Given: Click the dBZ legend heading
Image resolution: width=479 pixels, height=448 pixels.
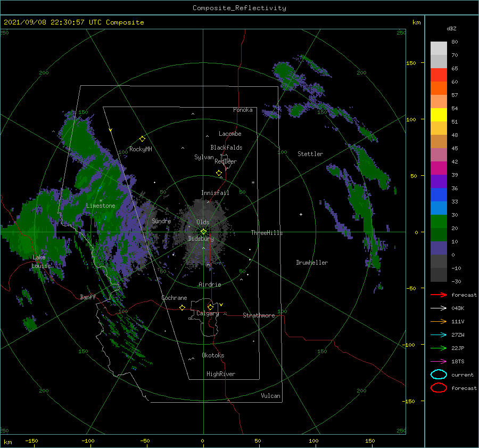Looking at the screenshot, I should 451,29.
